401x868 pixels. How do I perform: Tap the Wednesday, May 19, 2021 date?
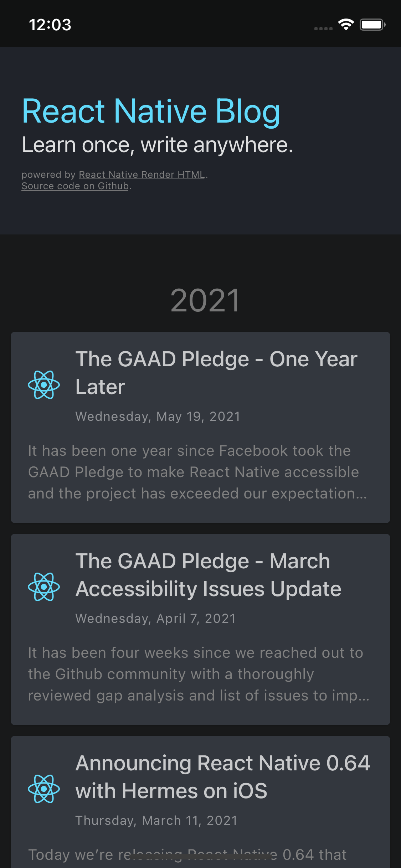158,417
